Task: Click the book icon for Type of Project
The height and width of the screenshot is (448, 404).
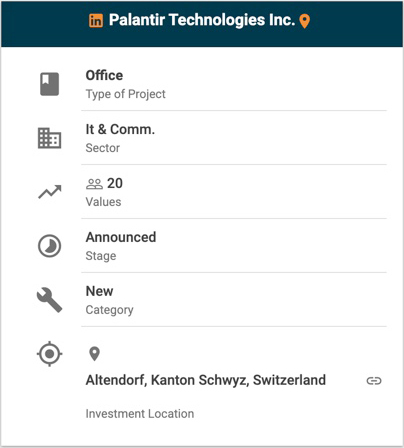Action: click(49, 84)
